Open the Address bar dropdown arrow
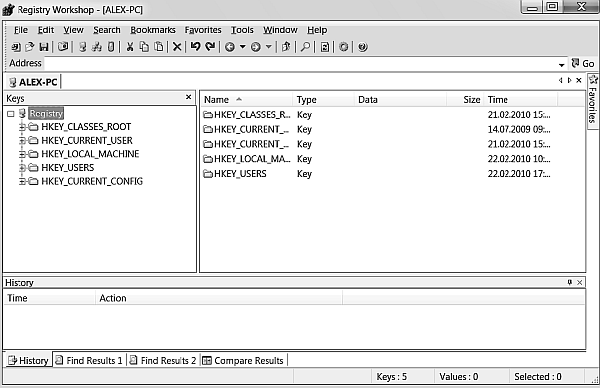Screen dimensions: 600x388 [561, 65]
